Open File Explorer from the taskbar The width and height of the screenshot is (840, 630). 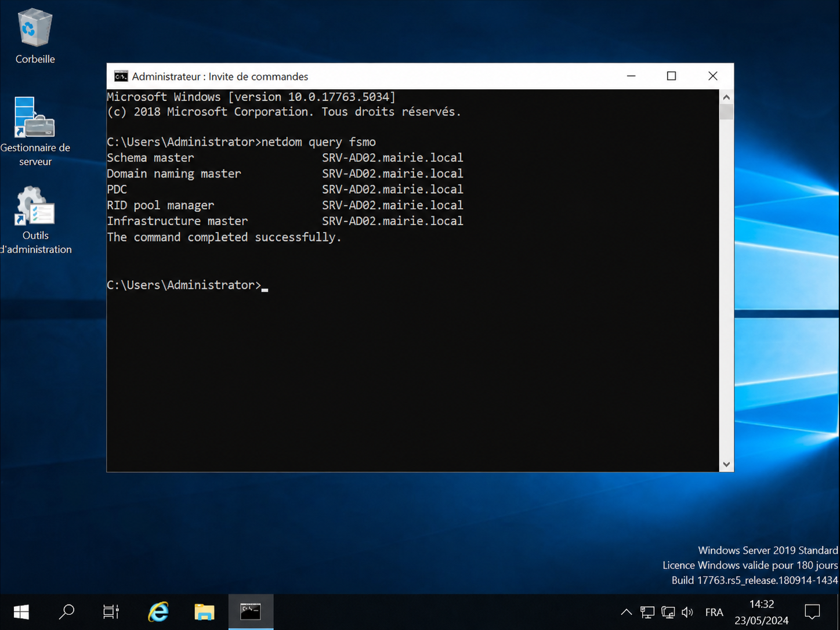pos(204,612)
